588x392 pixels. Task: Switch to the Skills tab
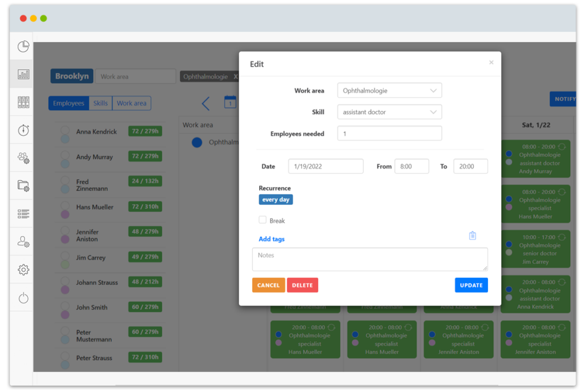(x=100, y=103)
